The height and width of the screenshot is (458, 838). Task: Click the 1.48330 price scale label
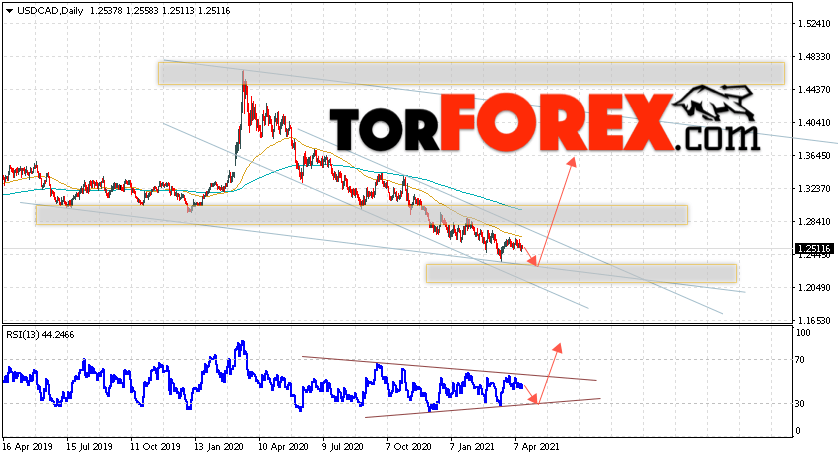click(814, 57)
